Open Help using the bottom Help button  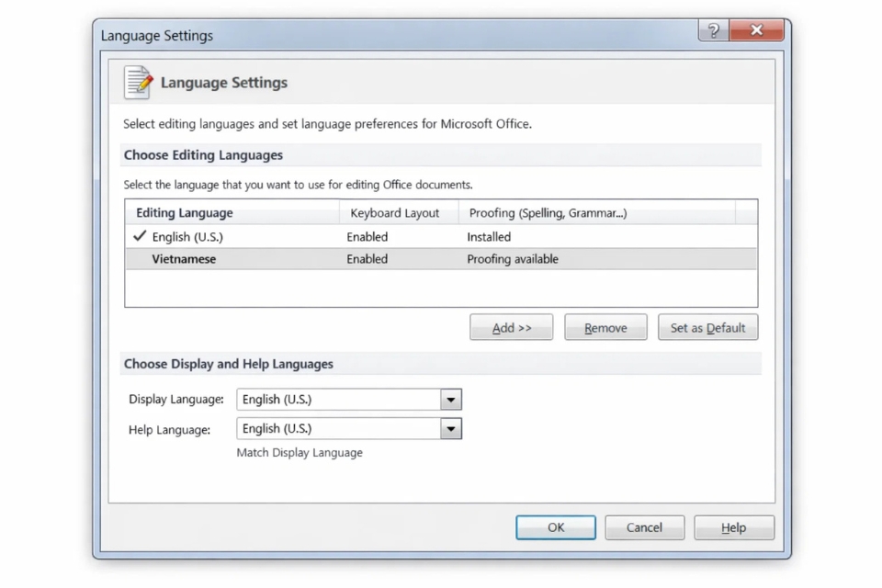[x=733, y=527]
